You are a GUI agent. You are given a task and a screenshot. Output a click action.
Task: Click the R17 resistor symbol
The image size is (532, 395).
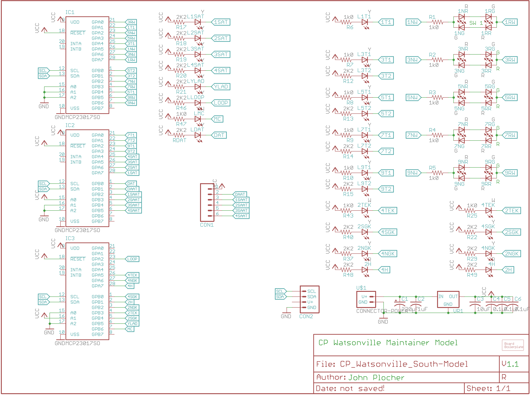point(179,22)
